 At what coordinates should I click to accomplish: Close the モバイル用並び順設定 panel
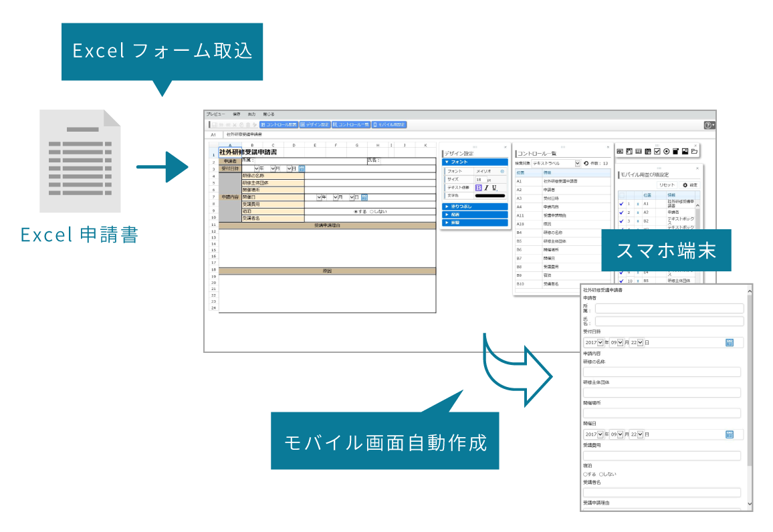[x=697, y=168]
